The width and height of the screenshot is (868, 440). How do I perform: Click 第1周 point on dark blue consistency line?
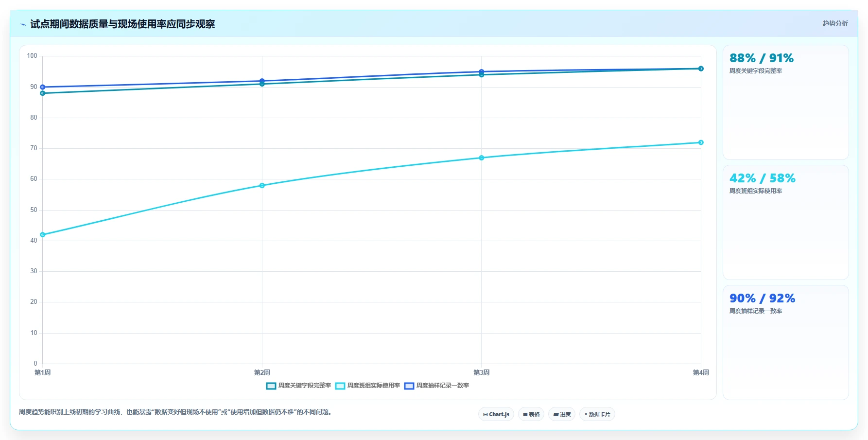[x=43, y=87]
